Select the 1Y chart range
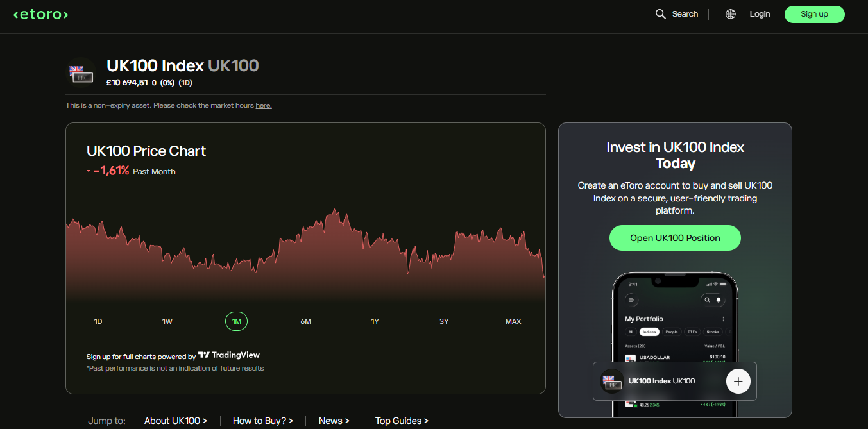 (x=375, y=321)
